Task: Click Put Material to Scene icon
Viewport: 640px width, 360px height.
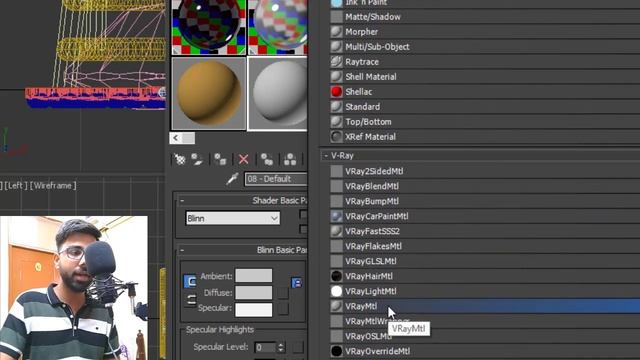Action: coord(197,159)
